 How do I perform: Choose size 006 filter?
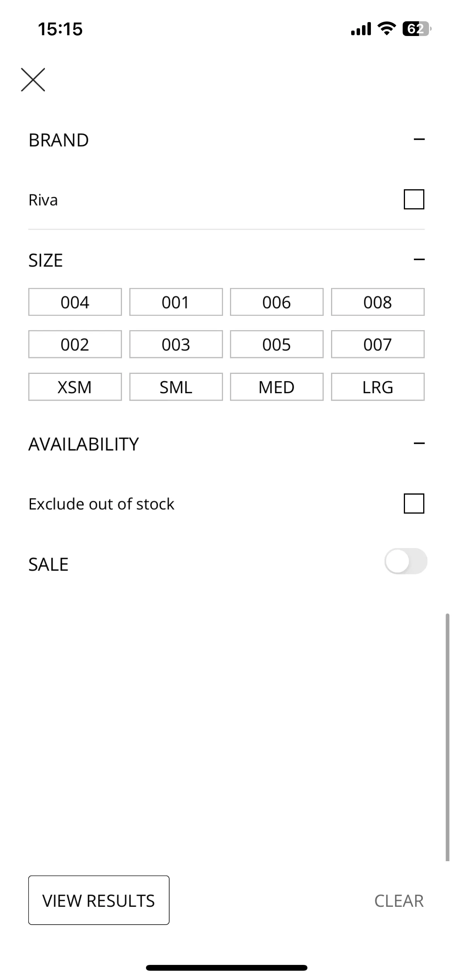tap(277, 302)
